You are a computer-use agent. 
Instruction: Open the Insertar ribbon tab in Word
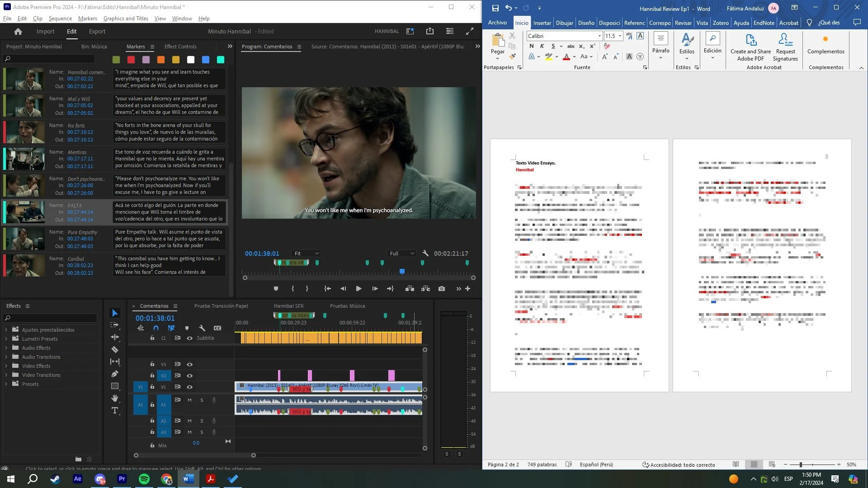coord(542,23)
